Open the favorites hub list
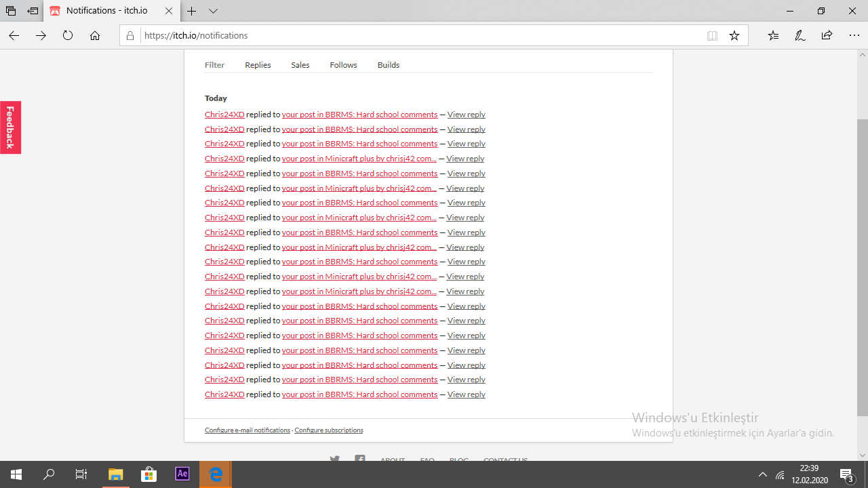Image resolution: width=868 pixels, height=488 pixels. [774, 35]
